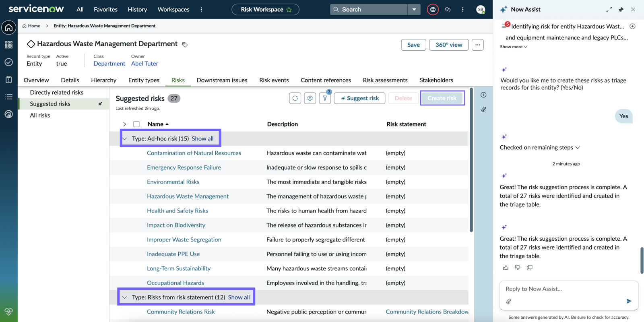The image size is (644, 322).
Task: Attach a file in Now Assist reply
Action: 509,301
